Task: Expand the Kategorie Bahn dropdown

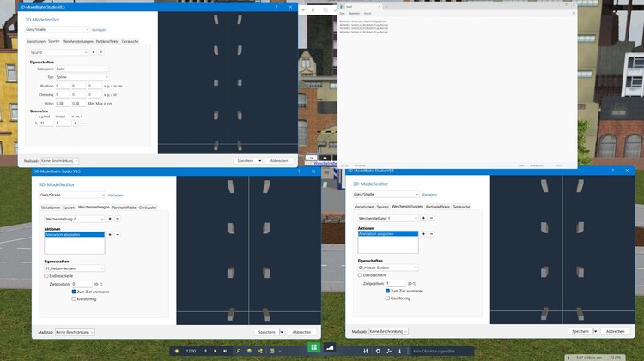Action: [x=84, y=67]
